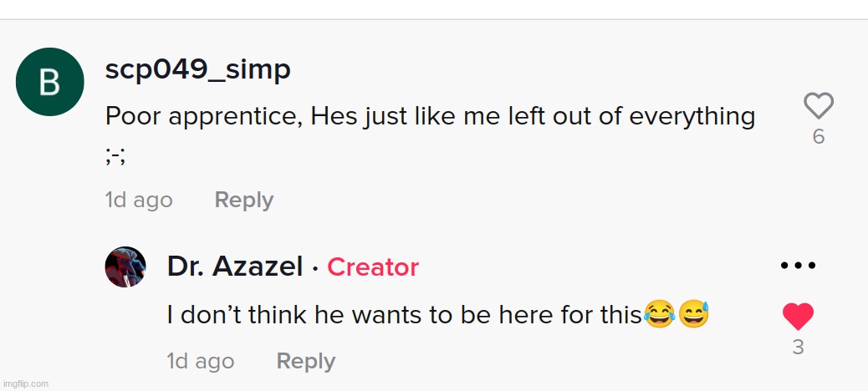This screenshot has width=868, height=391.
Task: Click the "Poor apprentice" comment text
Action: 430,116
